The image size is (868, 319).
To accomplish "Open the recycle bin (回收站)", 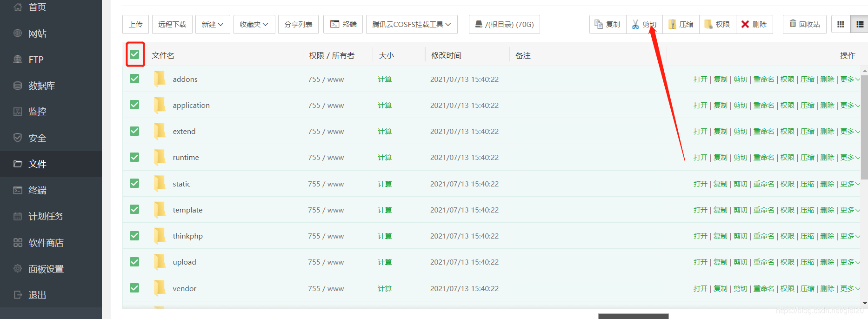I will (804, 24).
